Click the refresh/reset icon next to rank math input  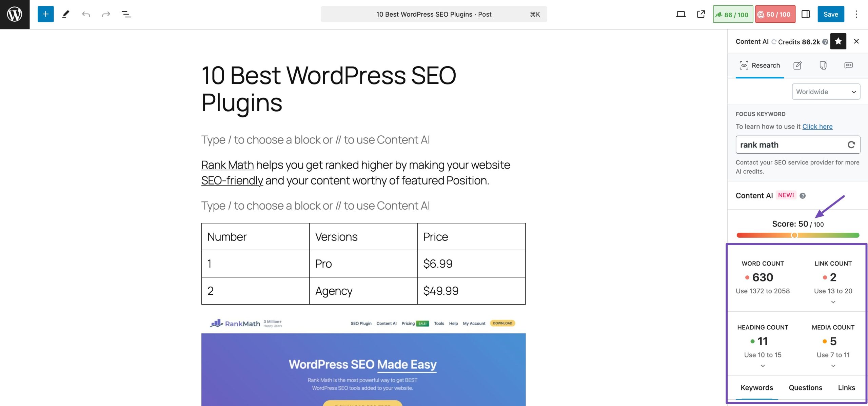click(851, 144)
